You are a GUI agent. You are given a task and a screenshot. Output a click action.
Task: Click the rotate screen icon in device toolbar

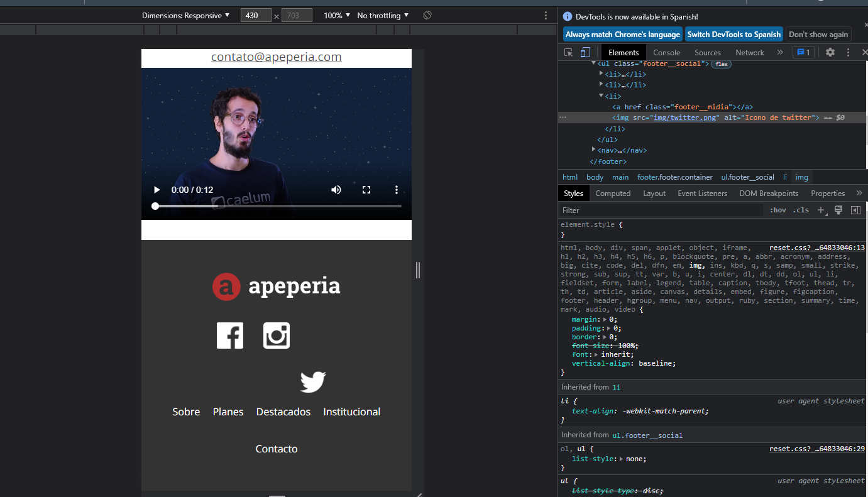(x=427, y=15)
